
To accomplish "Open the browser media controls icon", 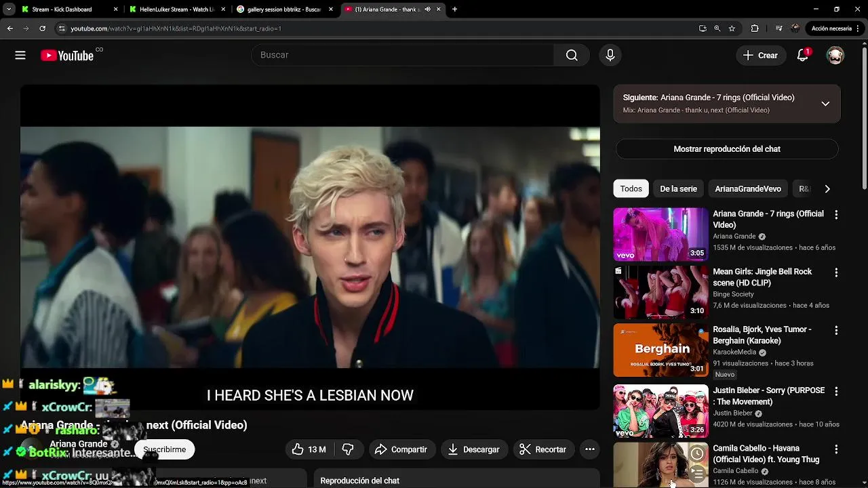I will (x=779, y=28).
